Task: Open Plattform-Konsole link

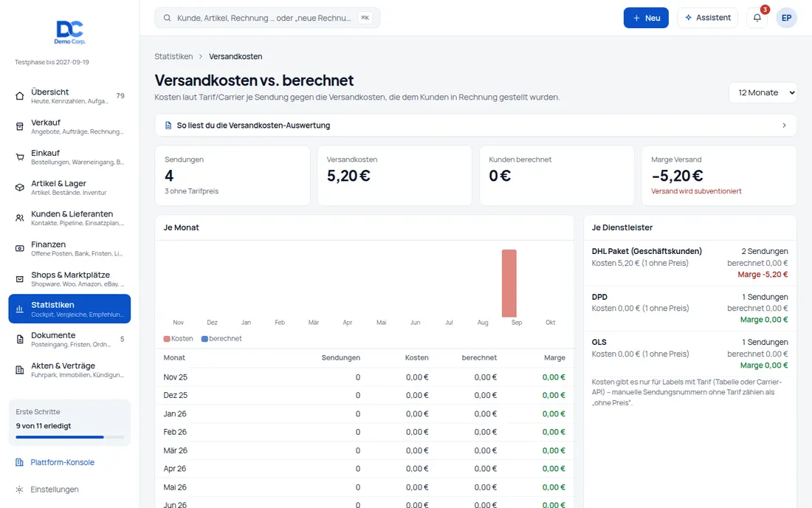Action: 62,462
